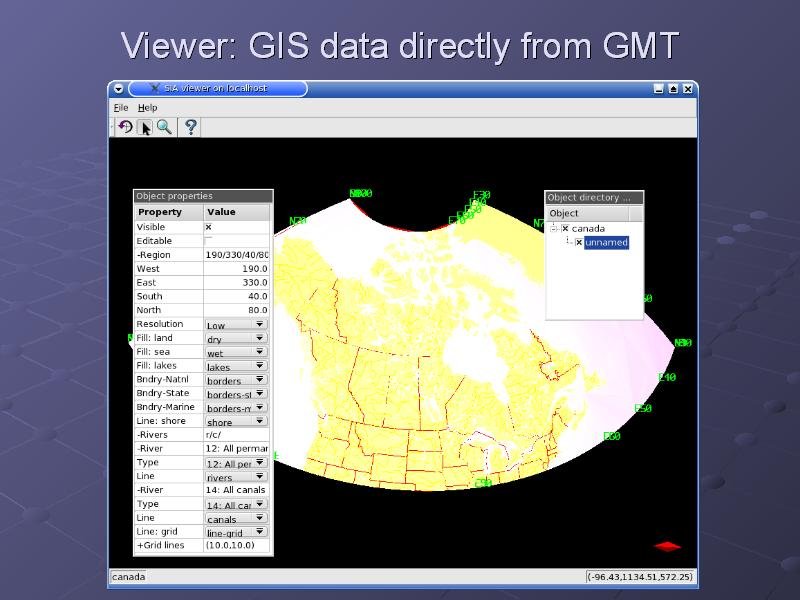This screenshot has width=800, height=600.
Task: Activate the magnifying glass zoom tool
Action: pos(164,127)
